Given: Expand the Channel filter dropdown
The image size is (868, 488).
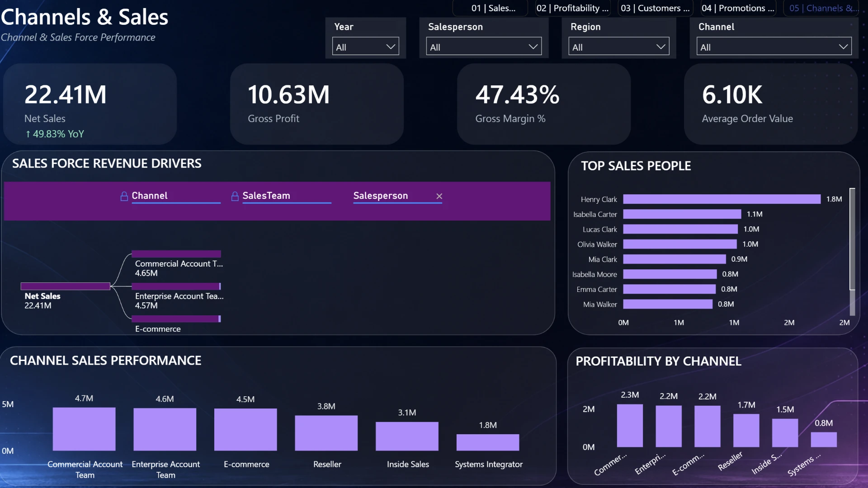Looking at the screenshot, I should tap(774, 47).
